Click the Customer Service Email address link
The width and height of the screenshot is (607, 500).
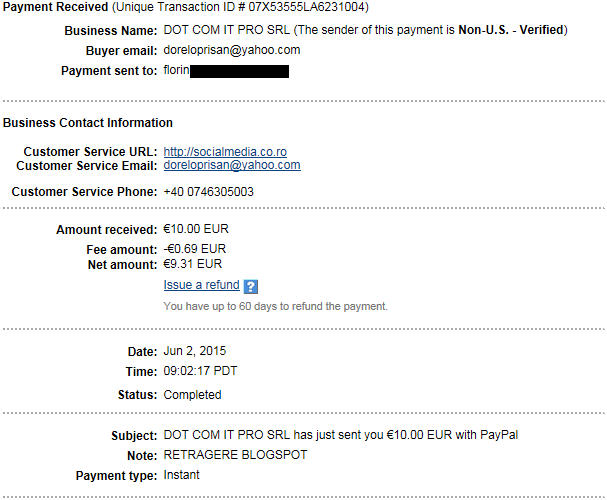pyautogui.click(x=231, y=166)
